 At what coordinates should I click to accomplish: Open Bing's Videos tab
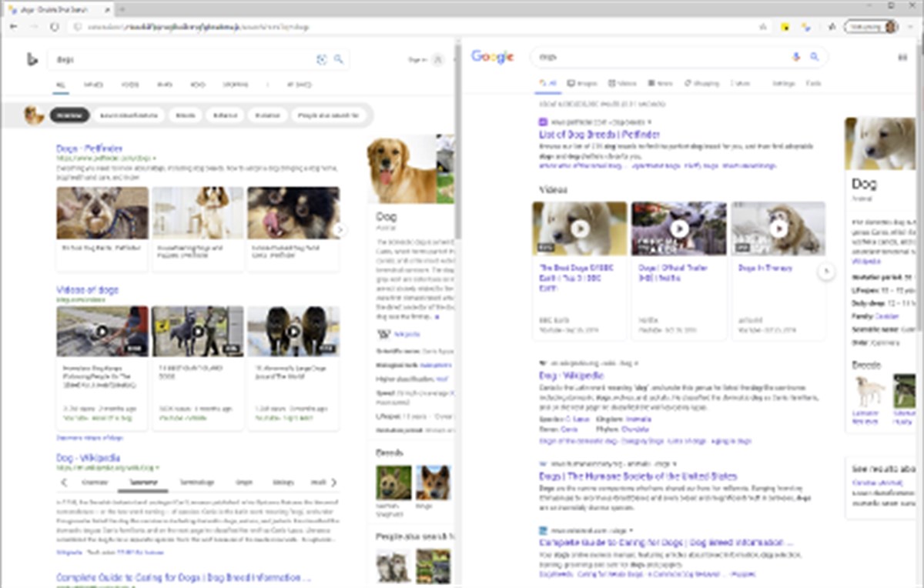coord(130,85)
